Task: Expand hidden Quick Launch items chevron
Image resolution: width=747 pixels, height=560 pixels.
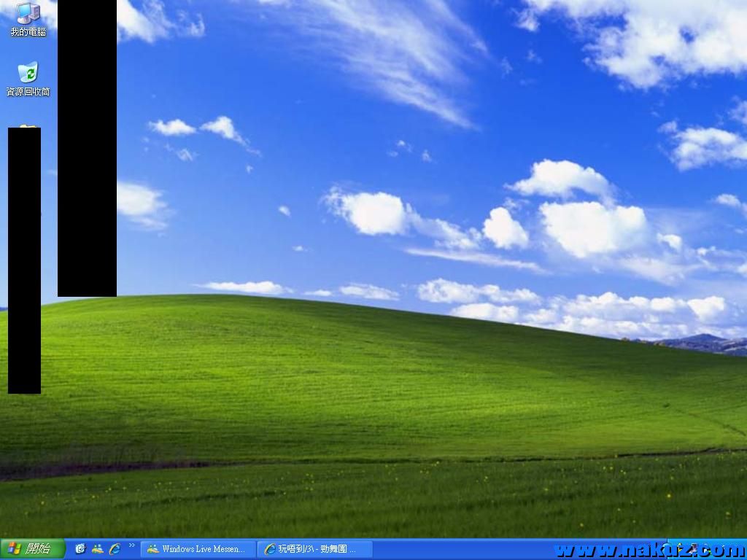Action: [x=132, y=545]
